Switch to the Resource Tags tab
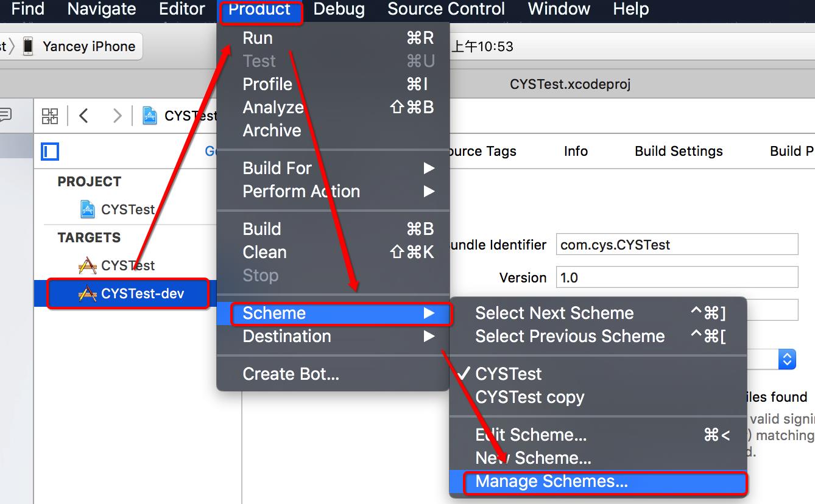This screenshot has width=815, height=504. (483, 151)
